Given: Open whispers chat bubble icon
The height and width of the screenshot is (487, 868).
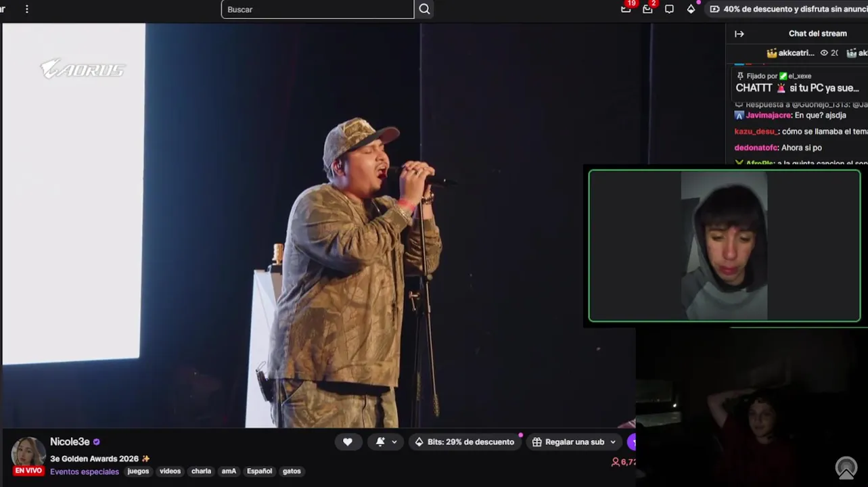Looking at the screenshot, I should tap(669, 9).
